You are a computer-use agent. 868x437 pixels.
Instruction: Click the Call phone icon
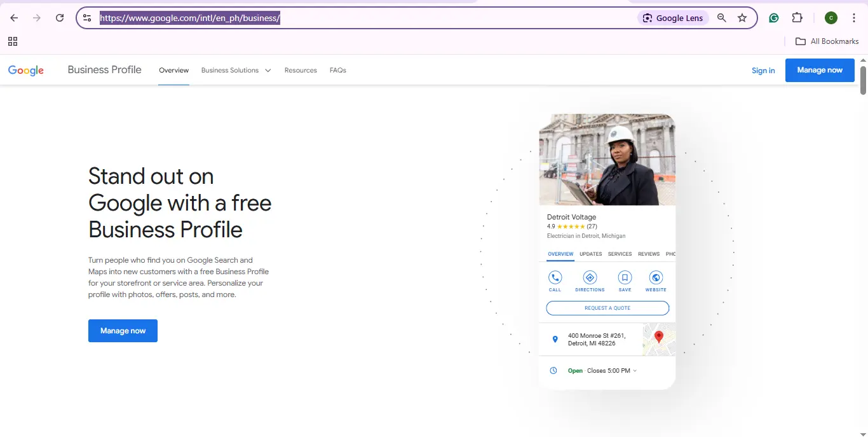[555, 277]
